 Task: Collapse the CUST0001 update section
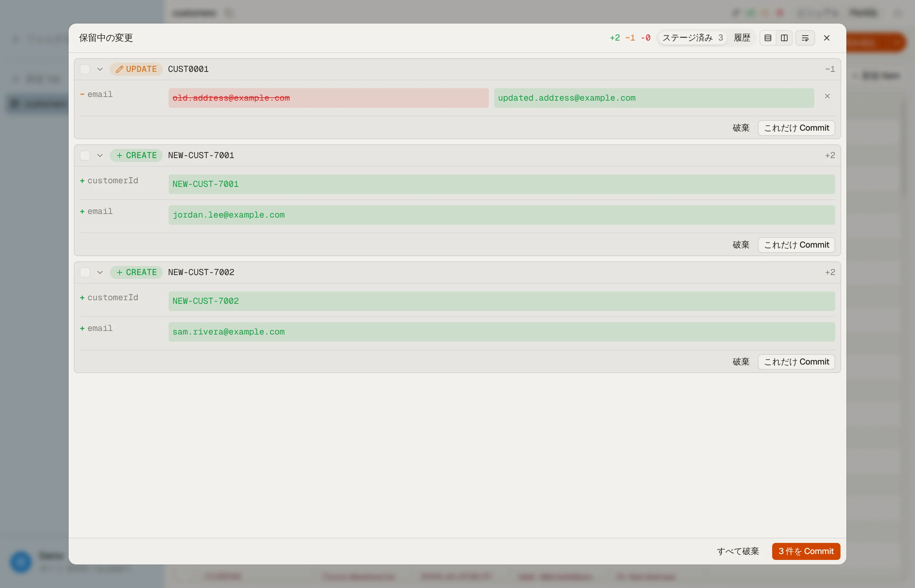click(x=100, y=69)
